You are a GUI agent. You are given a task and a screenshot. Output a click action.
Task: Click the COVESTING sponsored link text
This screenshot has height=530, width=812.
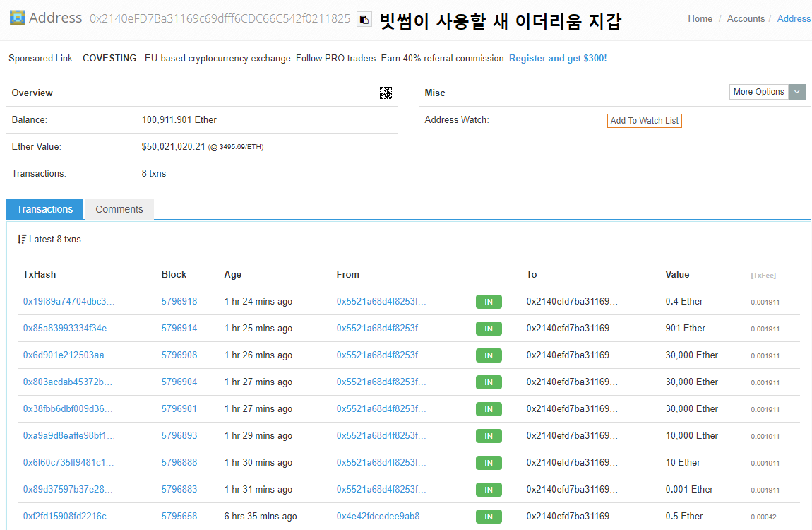109,59
